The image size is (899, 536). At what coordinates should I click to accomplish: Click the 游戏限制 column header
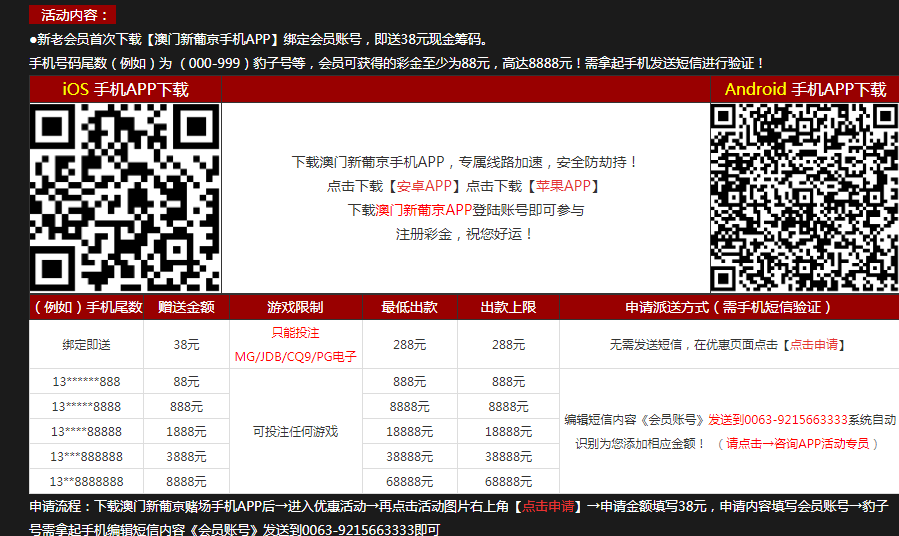point(295,307)
